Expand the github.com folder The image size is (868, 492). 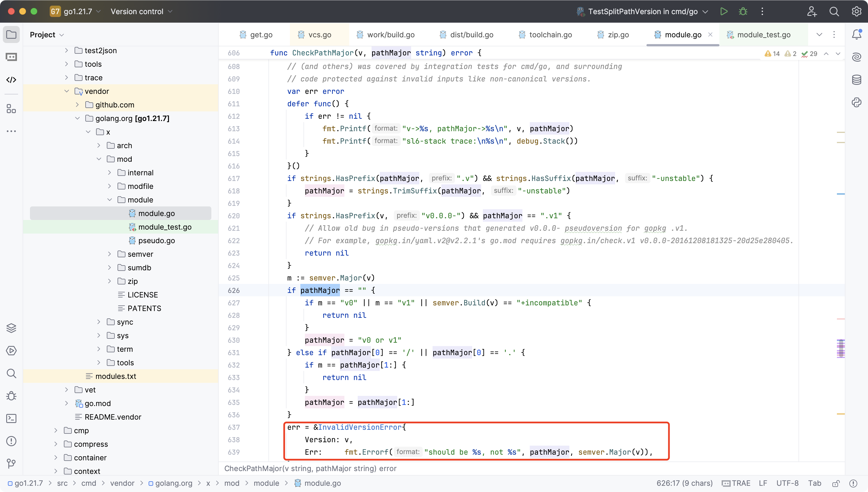[77, 105]
